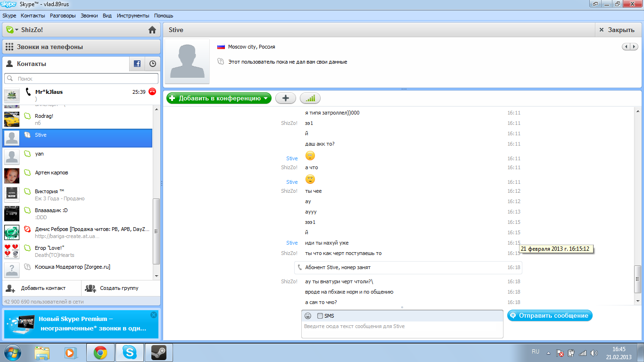This screenshot has width=644, height=362.
Task: Select contact Денис Ребров
Action: click(x=77, y=232)
